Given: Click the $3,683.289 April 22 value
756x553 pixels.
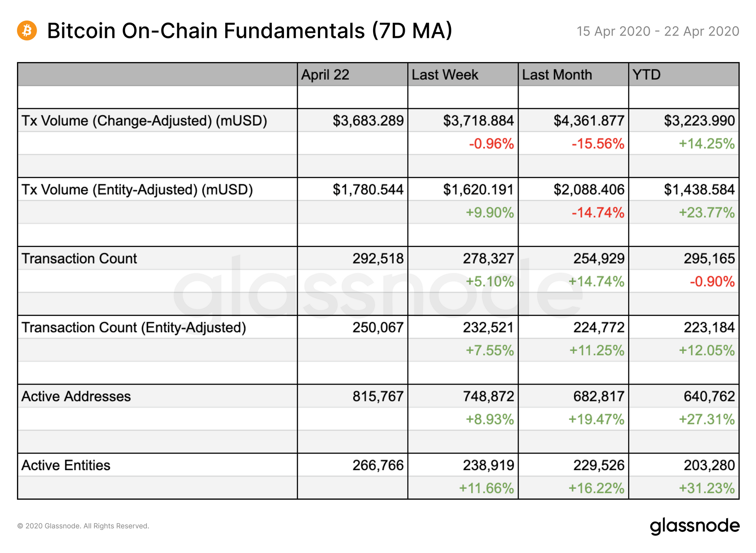Looking at the screenshot, I should pos(368,121).
